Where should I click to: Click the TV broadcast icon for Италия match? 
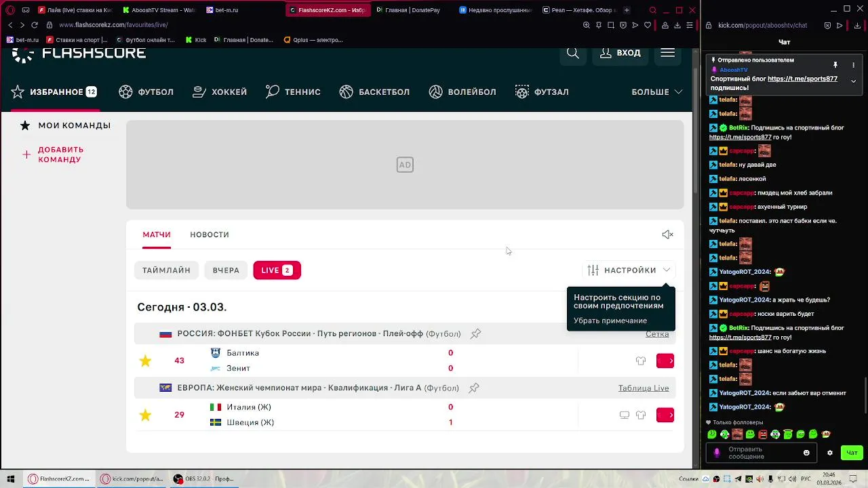click(625, 415)
